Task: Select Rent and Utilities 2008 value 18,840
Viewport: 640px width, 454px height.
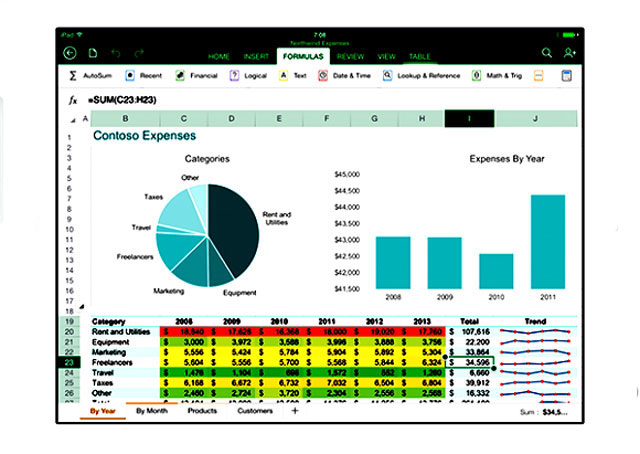Action: 184,332
